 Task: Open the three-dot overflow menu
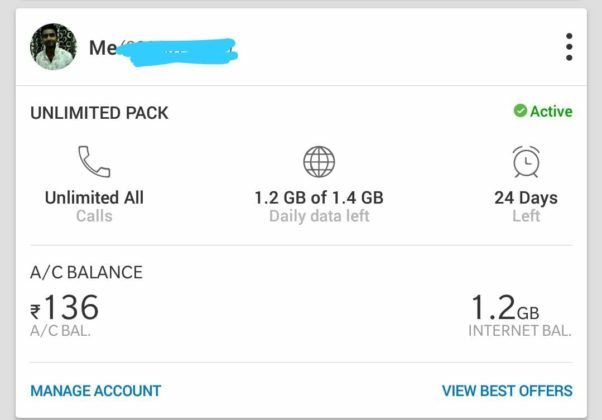coord(569,47)
